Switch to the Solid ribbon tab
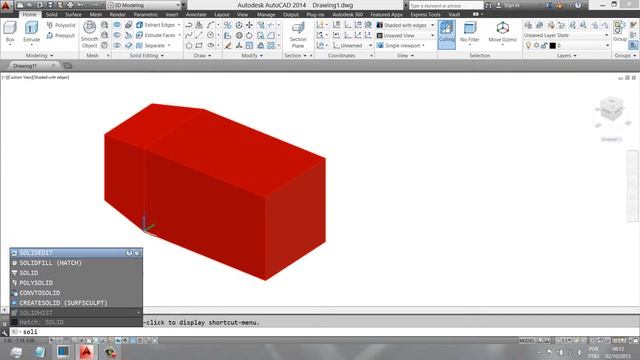The height and width of the screenshot is (360, 640). tap(51, 14)
